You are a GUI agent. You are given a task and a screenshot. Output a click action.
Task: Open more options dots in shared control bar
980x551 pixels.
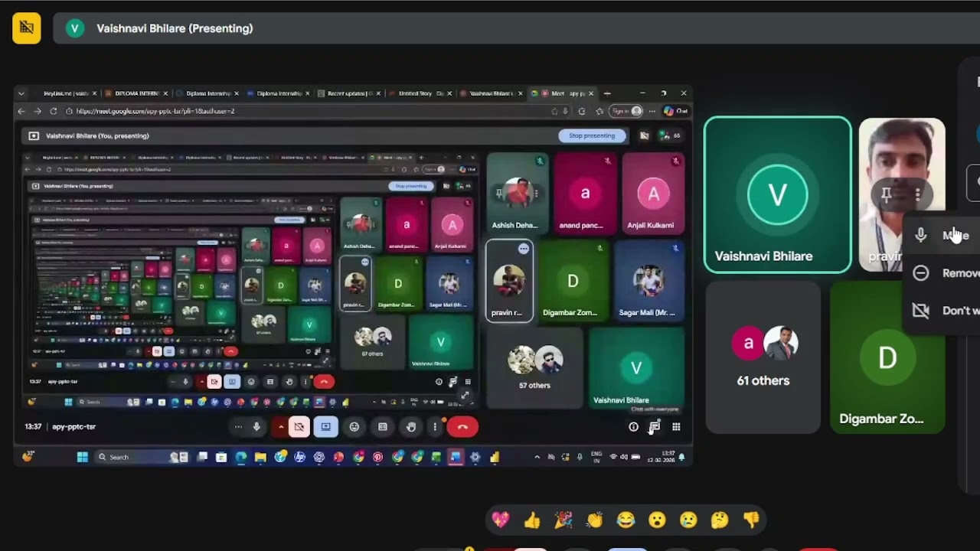click(435, 427)
